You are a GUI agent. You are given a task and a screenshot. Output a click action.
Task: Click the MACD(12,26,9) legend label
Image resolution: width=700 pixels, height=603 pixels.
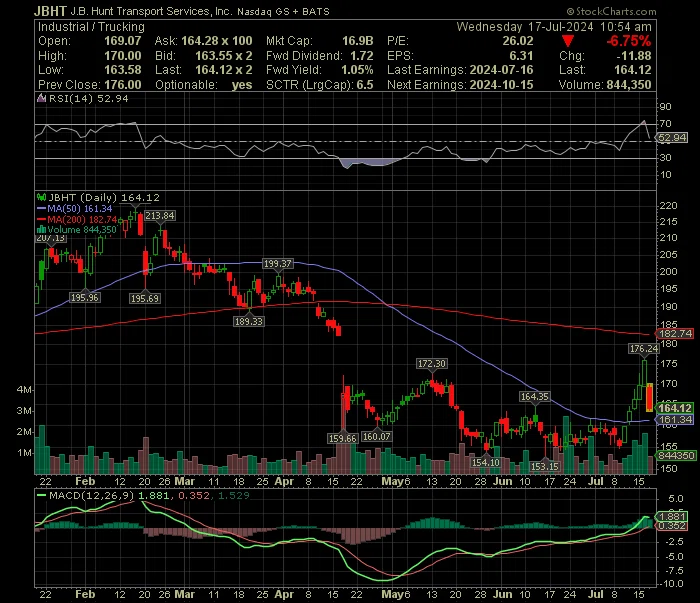point(92,495)
